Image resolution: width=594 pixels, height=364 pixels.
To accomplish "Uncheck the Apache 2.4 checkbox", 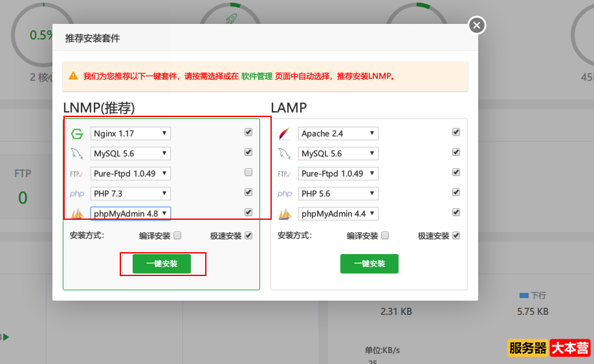I will (x=456, y=132).
